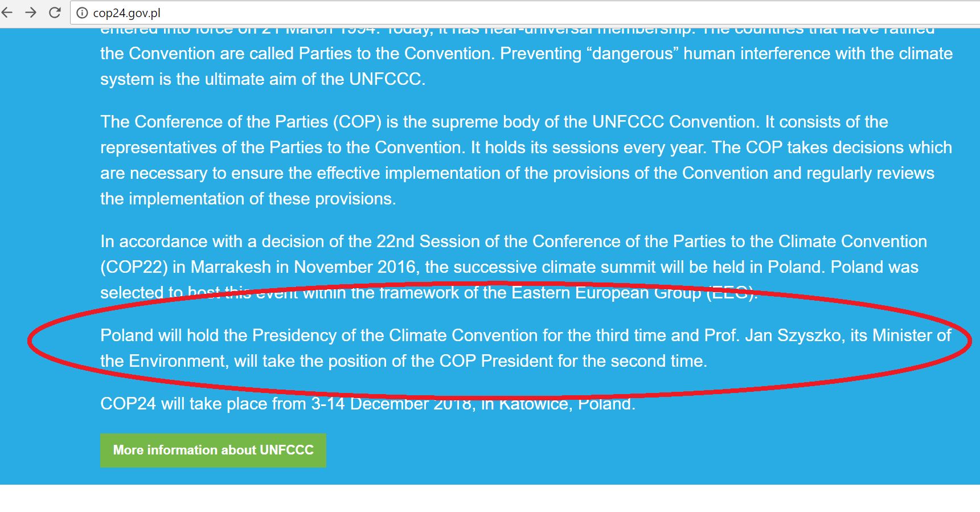Go back using the browser back arrow
Viewport: 980px width, 512px height.
7,13
